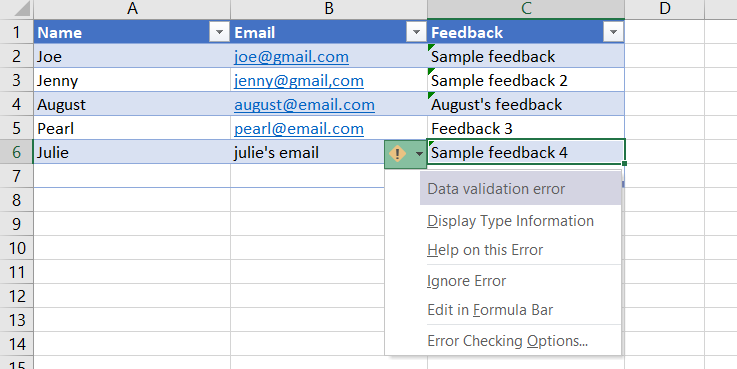Image resolution: width=737 pixels, height=369 pixels.
Task: Select the 'Pearl' cell
Action: pos(132,128)
